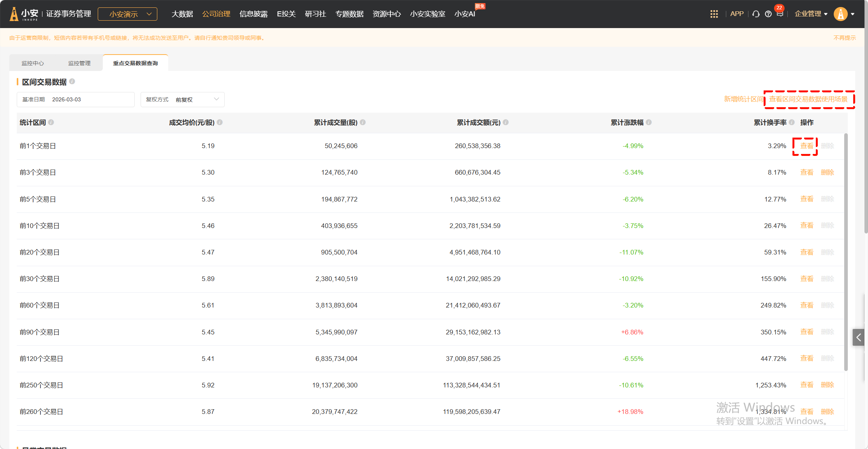Image resolution: width=868 pixels, height=449 pixels.
Task: Open the nine-dot apps grid icon
Action: pos(714,14)
